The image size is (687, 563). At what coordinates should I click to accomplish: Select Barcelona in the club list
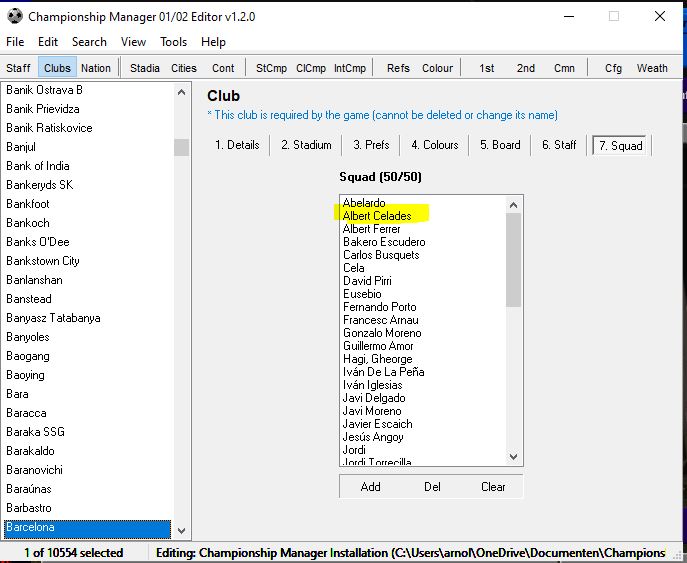(87, 527)
